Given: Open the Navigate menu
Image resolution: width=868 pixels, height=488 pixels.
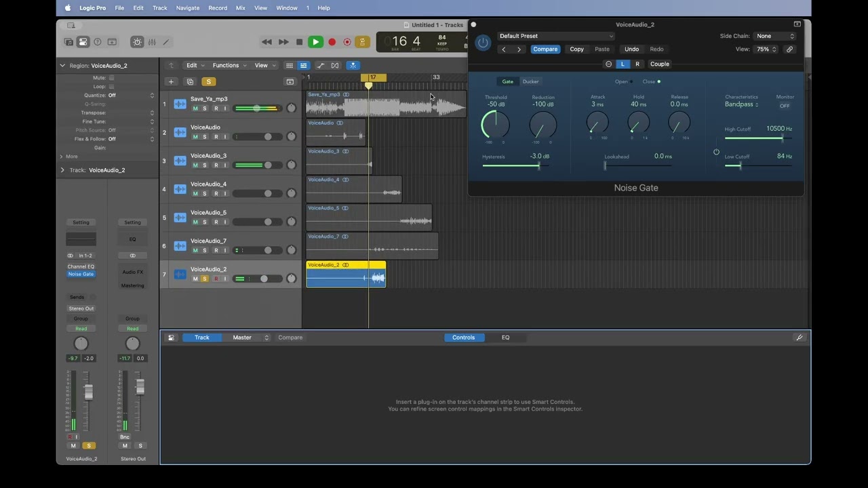Looking at the screenshot, I should pyautogui.click(x=188, y=8).
